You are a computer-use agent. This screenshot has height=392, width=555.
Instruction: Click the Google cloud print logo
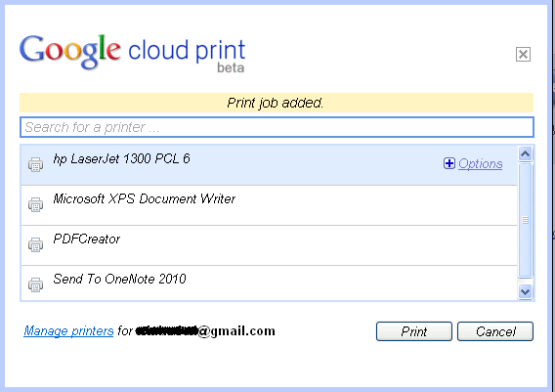132,53
